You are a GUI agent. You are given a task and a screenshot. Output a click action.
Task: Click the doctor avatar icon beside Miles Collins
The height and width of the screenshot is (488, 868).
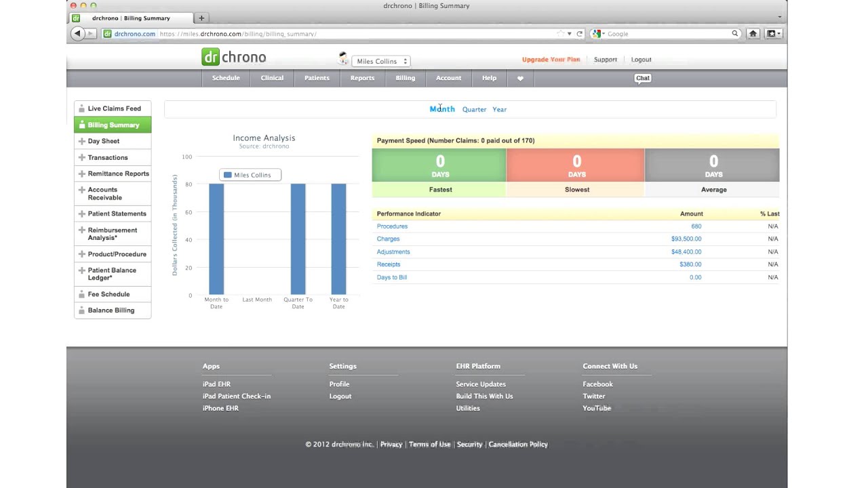click(343, 59)
